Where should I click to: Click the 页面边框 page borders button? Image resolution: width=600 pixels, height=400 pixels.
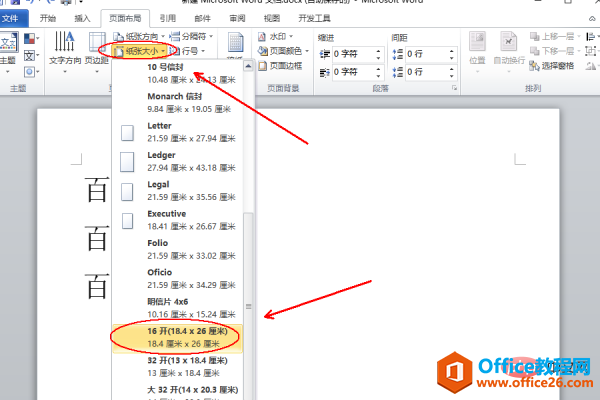coord(280,66)
